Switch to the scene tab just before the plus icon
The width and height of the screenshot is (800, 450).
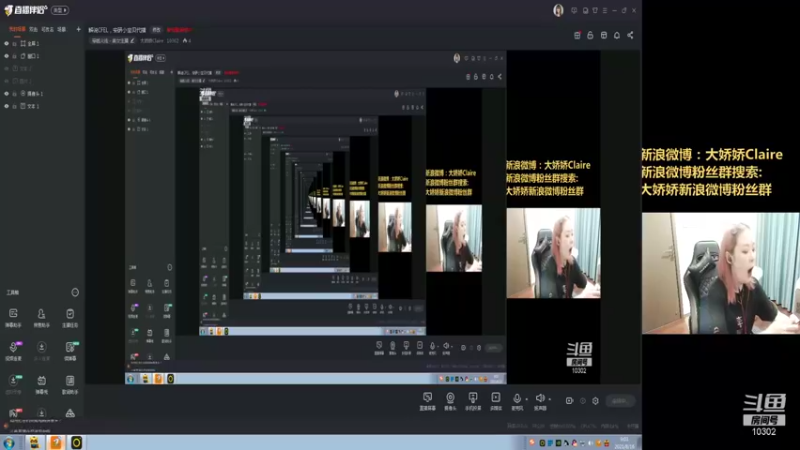(62, 30)
